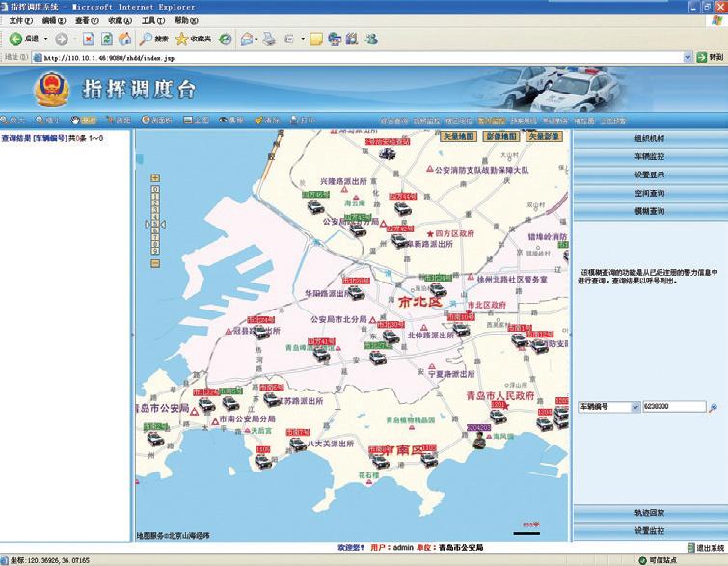This screenshot has height=566, width=728.
Task: Expand the 车辆监控 panel section
Action: coord(650,156)
